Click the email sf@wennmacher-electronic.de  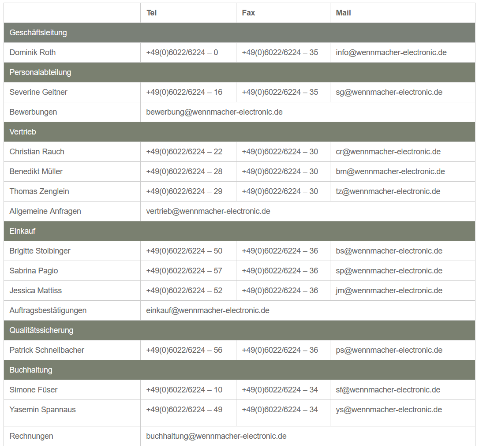388,390
